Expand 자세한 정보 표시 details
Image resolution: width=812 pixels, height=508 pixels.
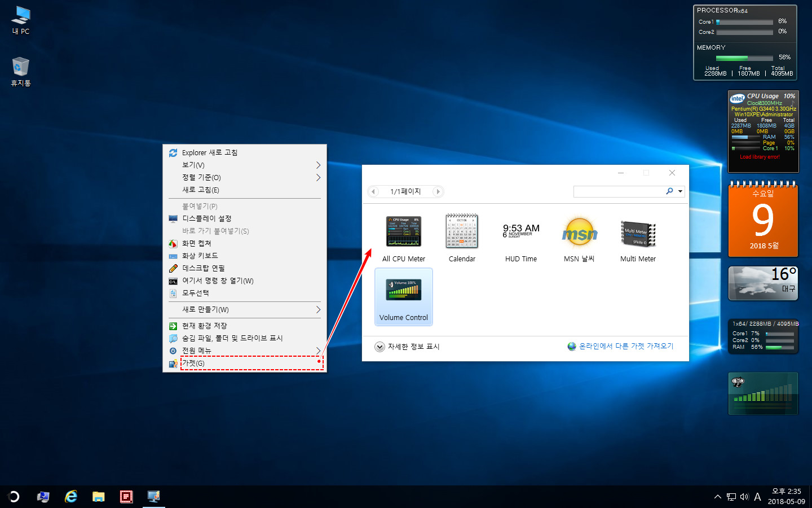click(407, 347)
